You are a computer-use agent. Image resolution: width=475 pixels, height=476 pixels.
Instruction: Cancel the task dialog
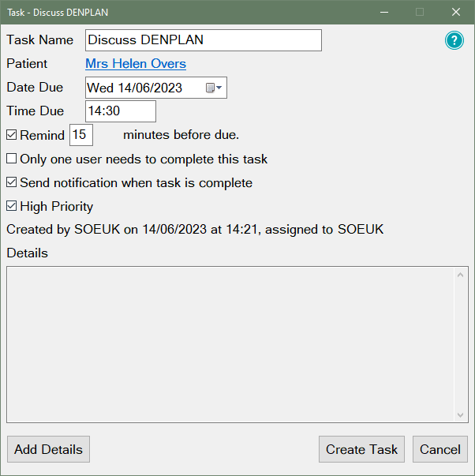click(x=439, y=449)
